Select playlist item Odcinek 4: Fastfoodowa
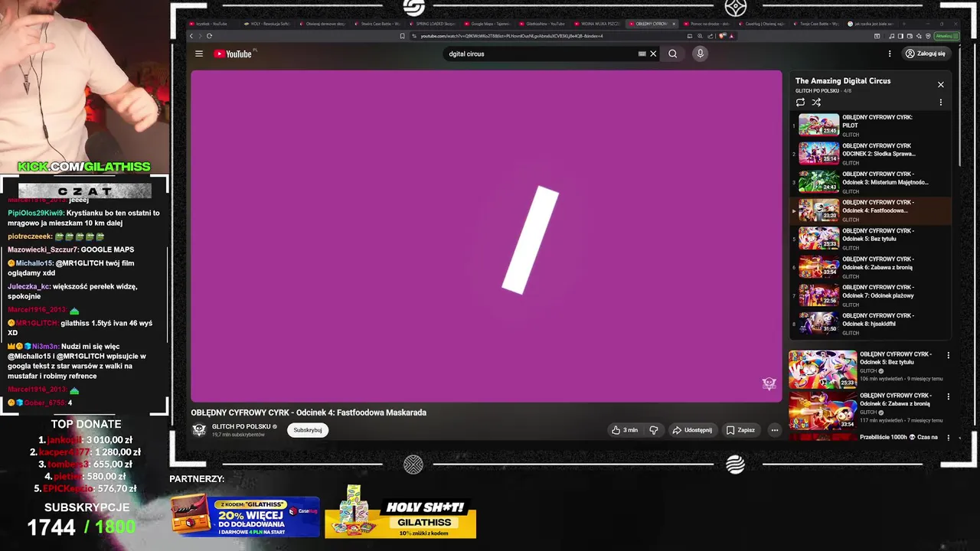This screenshot has height=551, width=980. (871, 210)
